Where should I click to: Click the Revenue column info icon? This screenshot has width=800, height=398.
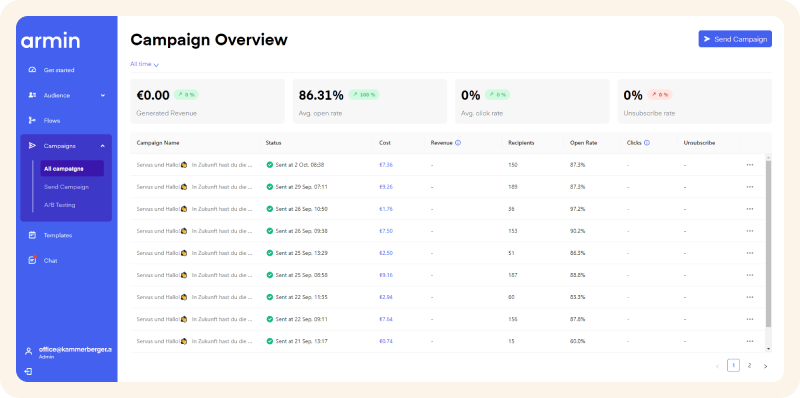click(x=458, y=143)
